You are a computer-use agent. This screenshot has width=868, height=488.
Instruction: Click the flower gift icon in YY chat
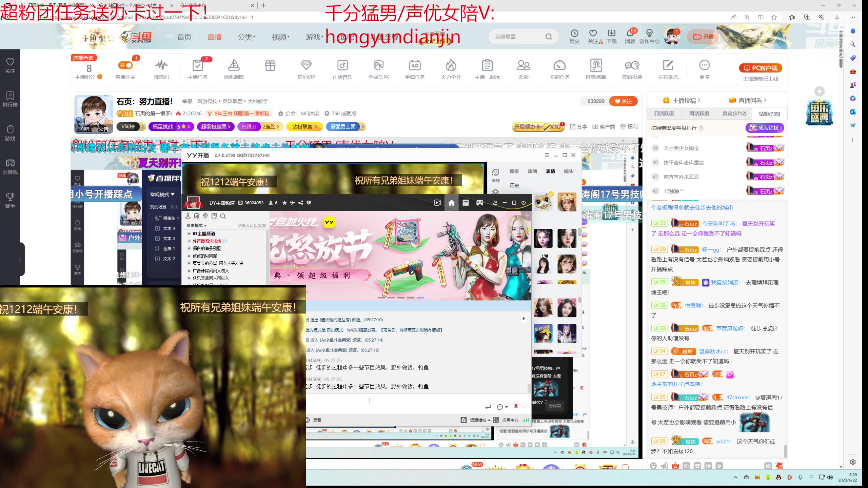(516, 406)
